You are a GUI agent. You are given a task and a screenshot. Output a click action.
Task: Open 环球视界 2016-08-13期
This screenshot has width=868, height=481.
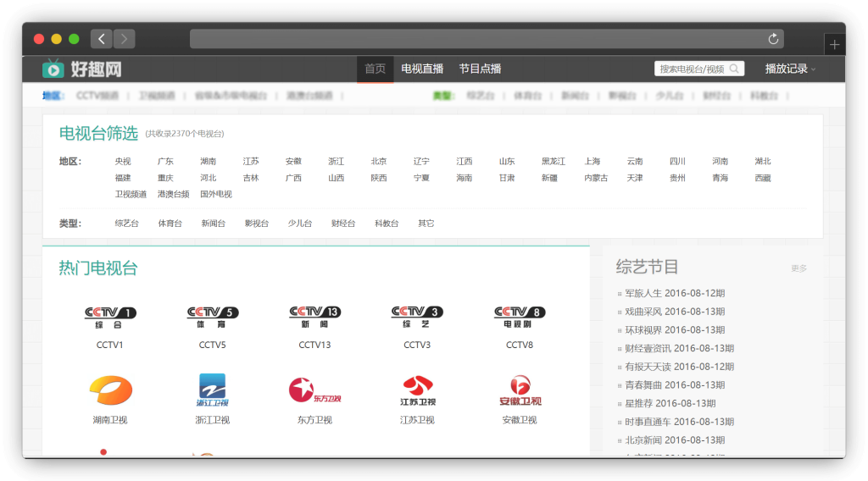(675, 330)
